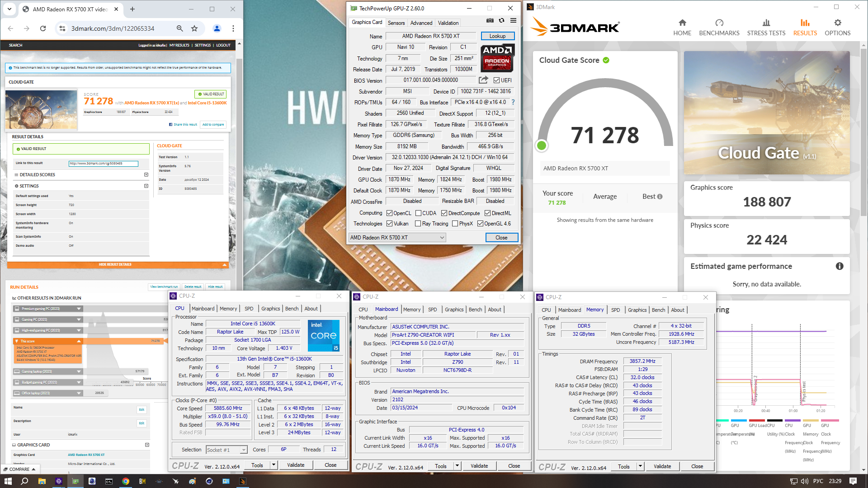This screenshot has height=488, width=868.
Task: Click Validate in CPU-Z Mainboard window
Action: [479, 466]
